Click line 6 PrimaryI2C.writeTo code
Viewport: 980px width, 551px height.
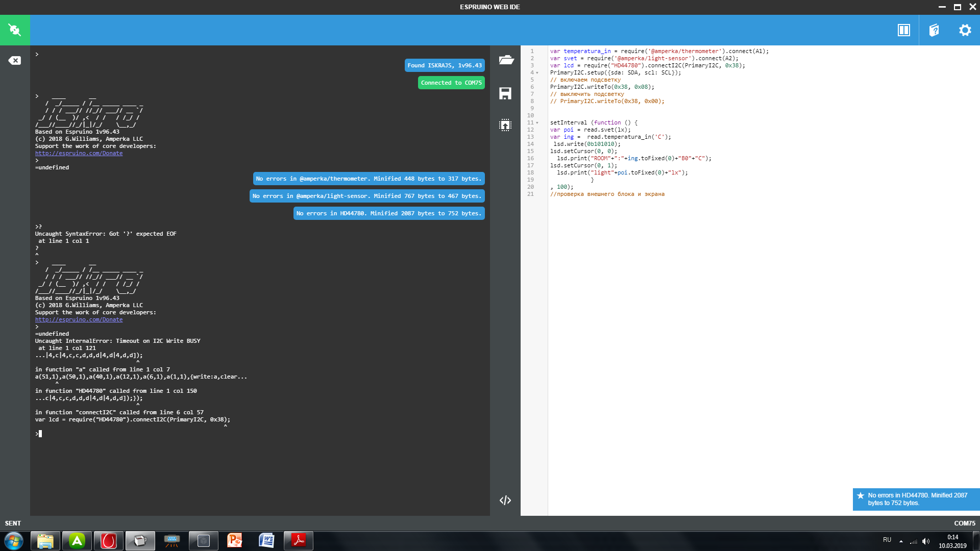[602, 87]
